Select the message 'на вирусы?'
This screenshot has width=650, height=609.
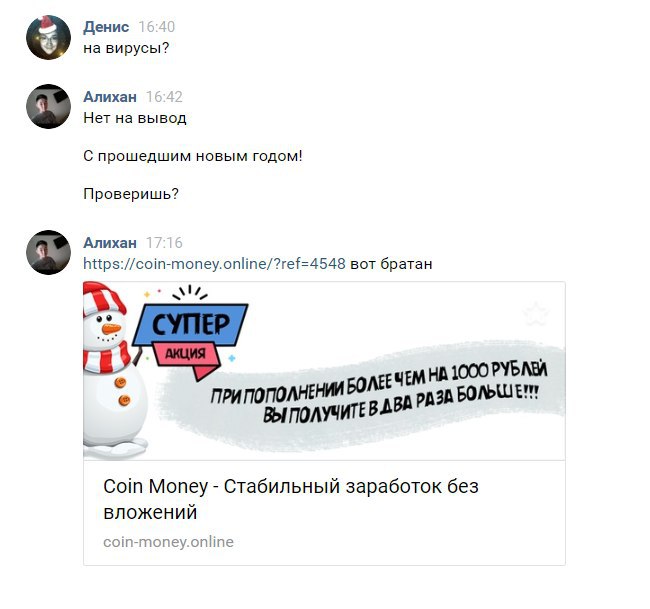click(x=126, y=49)
